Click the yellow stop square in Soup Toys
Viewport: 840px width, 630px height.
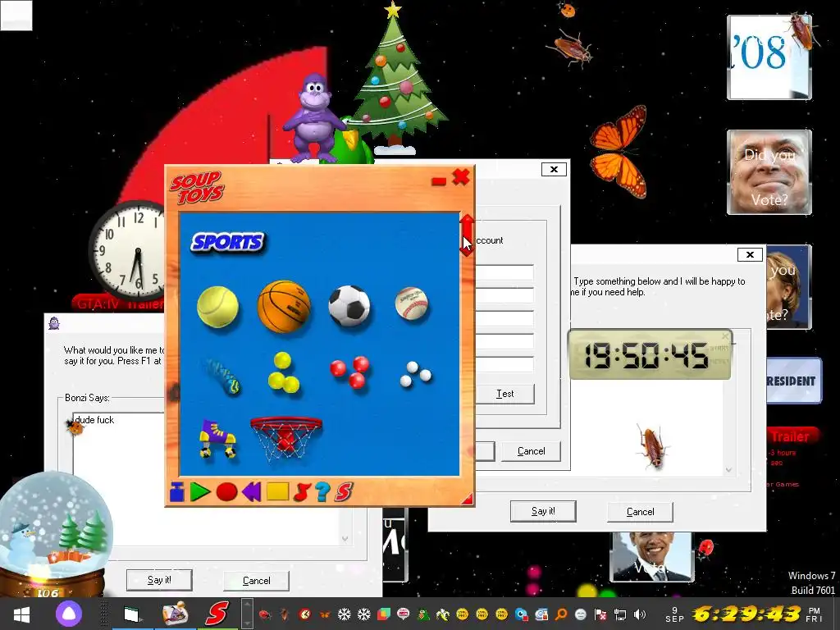click(277, 491)
